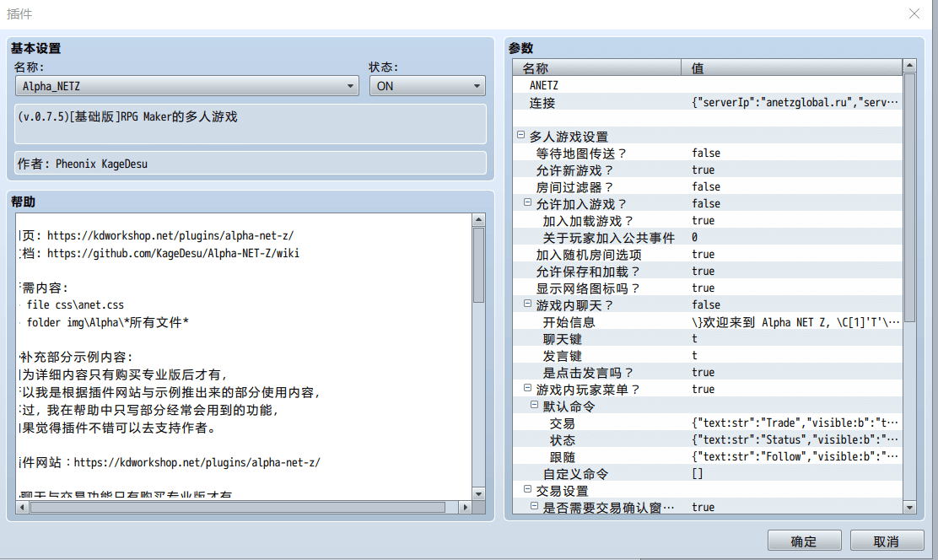Click the help text scroll-right arrow
Viewport: 938px width, 560px height.
point(466,508)
